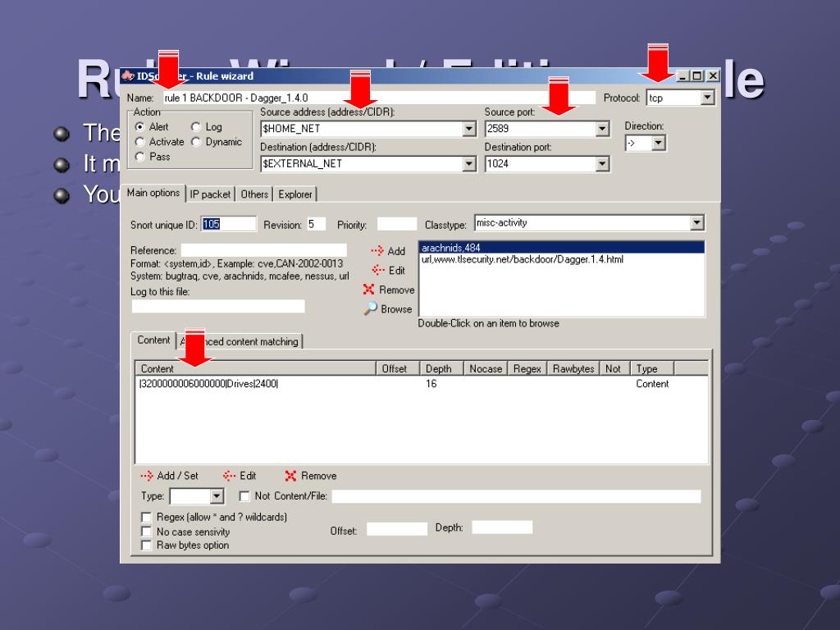The image size is (840, 630).
Task: Switch to the Main options tab
Action: coord(153,193)
